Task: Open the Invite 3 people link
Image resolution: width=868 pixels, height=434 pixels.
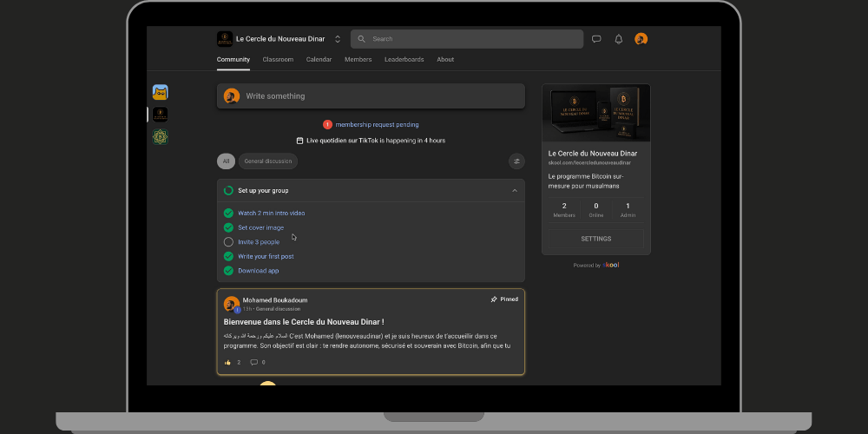Action: [x=259, y=242]
